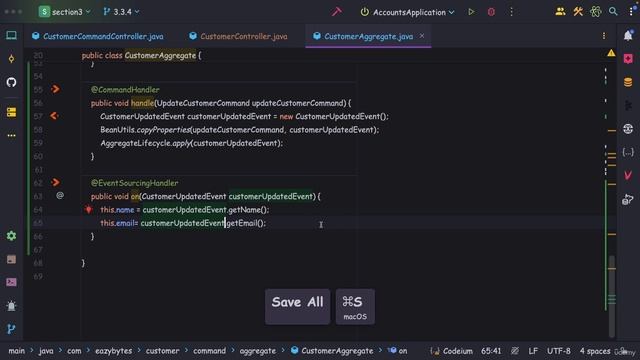This screenshot has width=640, height=360.
Task: Click the warning triangle inspection icon
Action: tap(611, 53)
